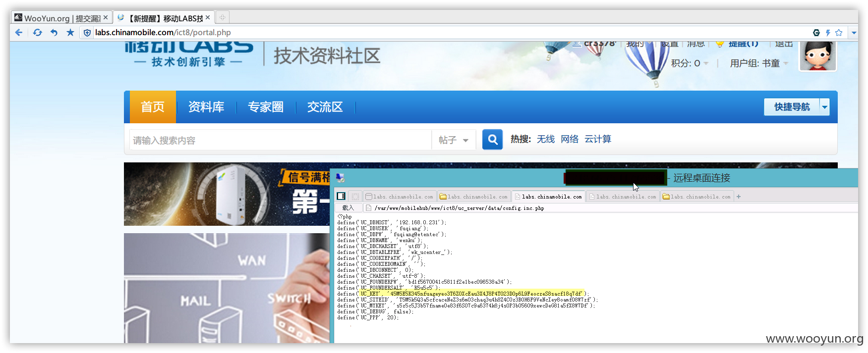
Task: Click the cr3378' username link
Action: click(x=599, y=44)
